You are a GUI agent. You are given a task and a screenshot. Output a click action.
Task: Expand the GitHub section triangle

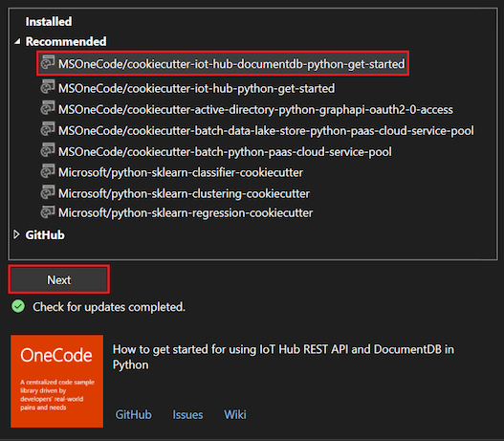(16, 234)
